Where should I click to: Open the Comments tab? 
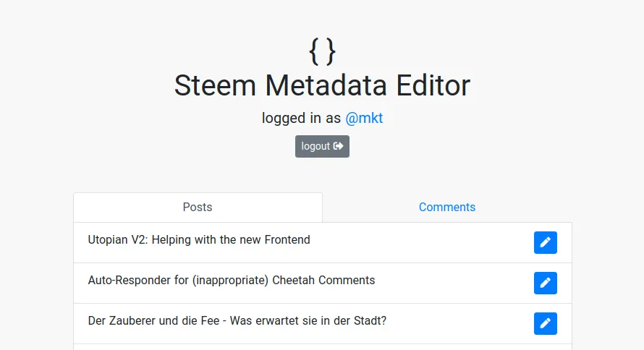coord(447,208)
